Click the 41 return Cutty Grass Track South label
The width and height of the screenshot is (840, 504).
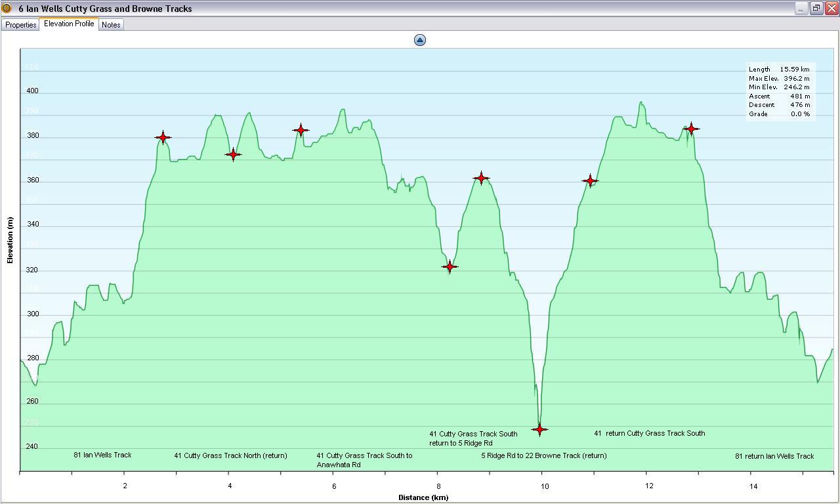(x=649, y=433)
